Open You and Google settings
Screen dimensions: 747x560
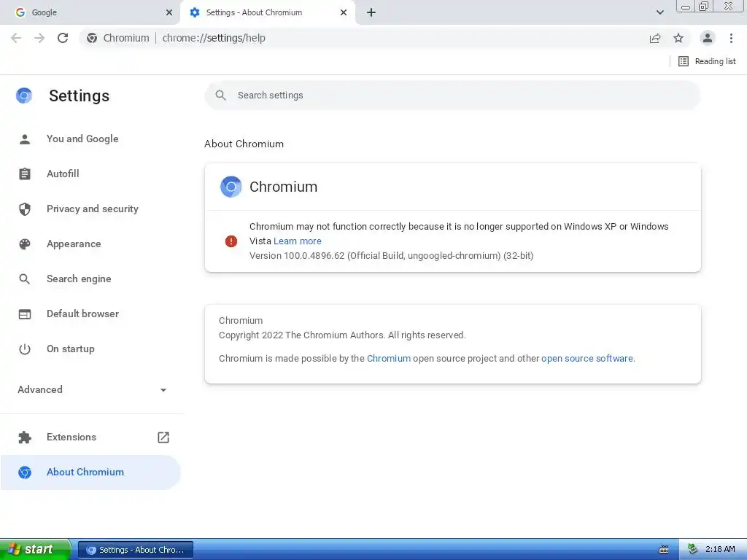90,139
